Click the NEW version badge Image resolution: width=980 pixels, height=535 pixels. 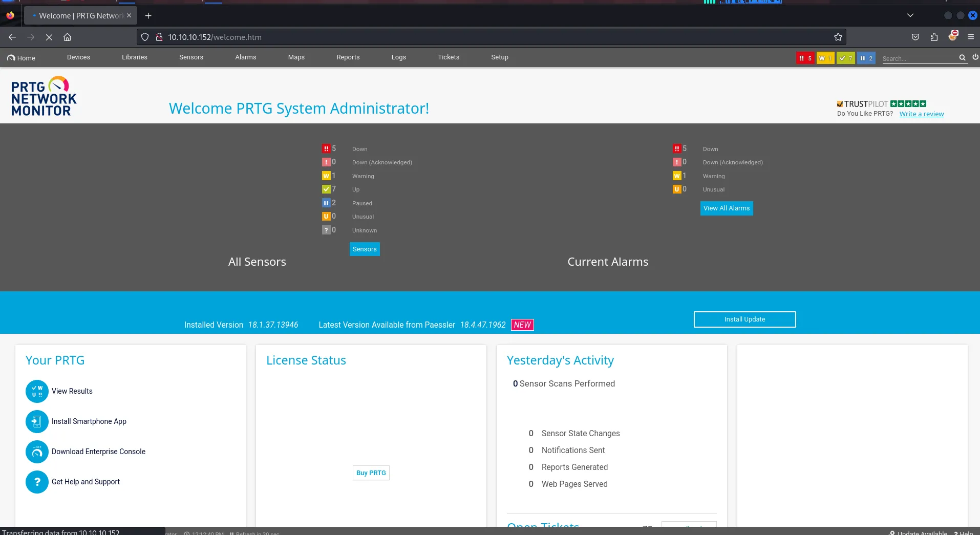pos(522,325)
